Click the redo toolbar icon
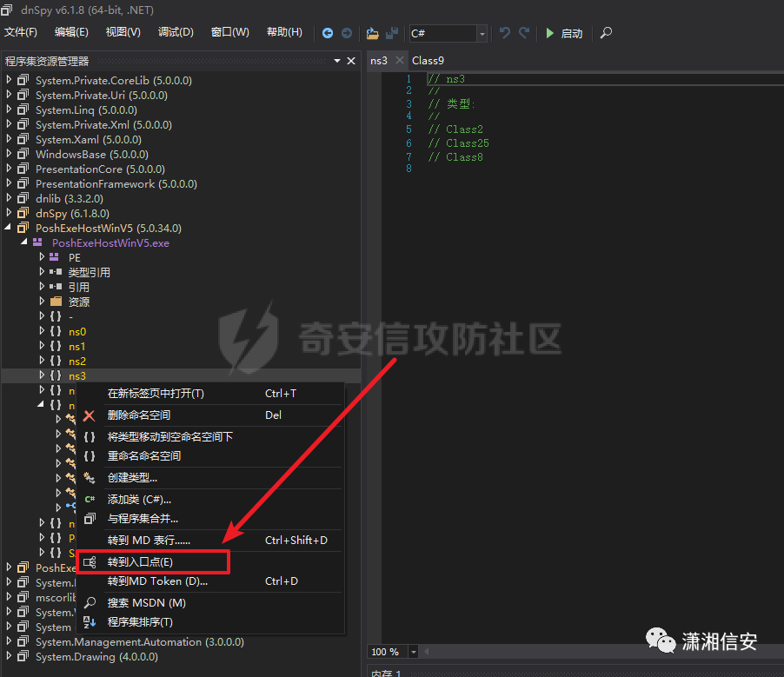This screenshot has height=677, width=784. click(524, 33)
